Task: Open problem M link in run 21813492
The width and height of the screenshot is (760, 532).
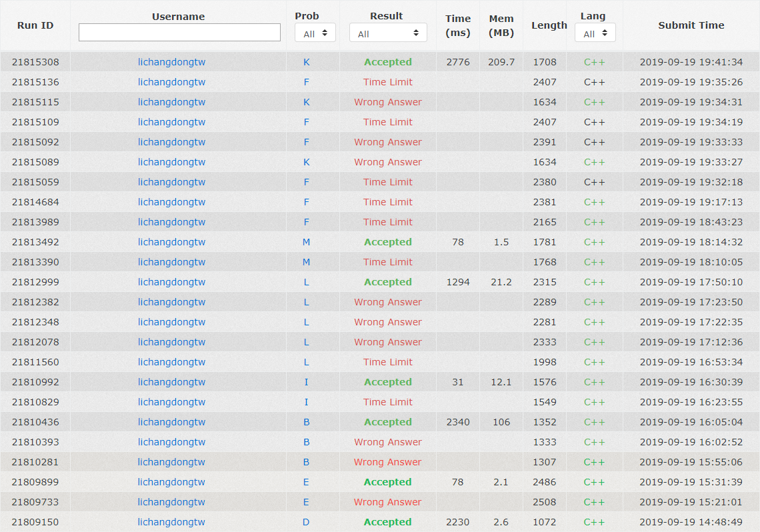Action: (x=307, y=242)
